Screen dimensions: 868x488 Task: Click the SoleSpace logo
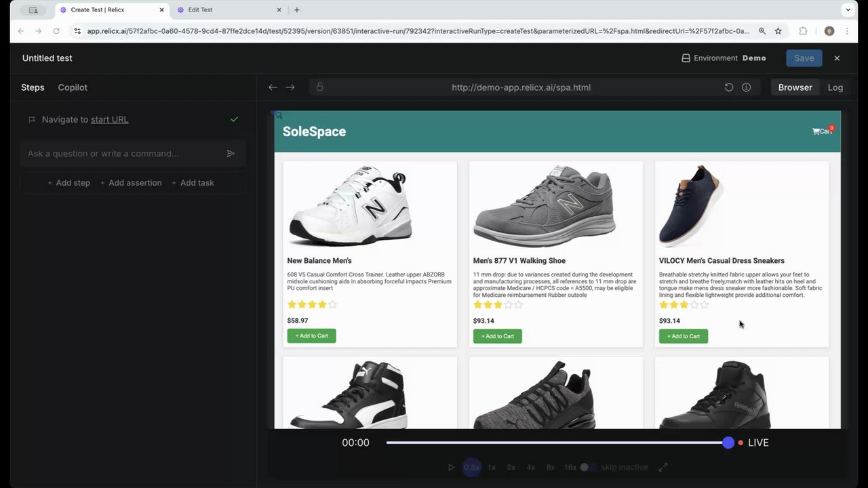[x=314, y=131]
